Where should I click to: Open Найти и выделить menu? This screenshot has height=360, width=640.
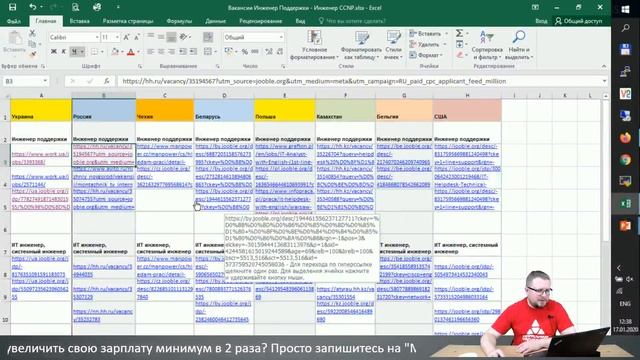point(519,45)
